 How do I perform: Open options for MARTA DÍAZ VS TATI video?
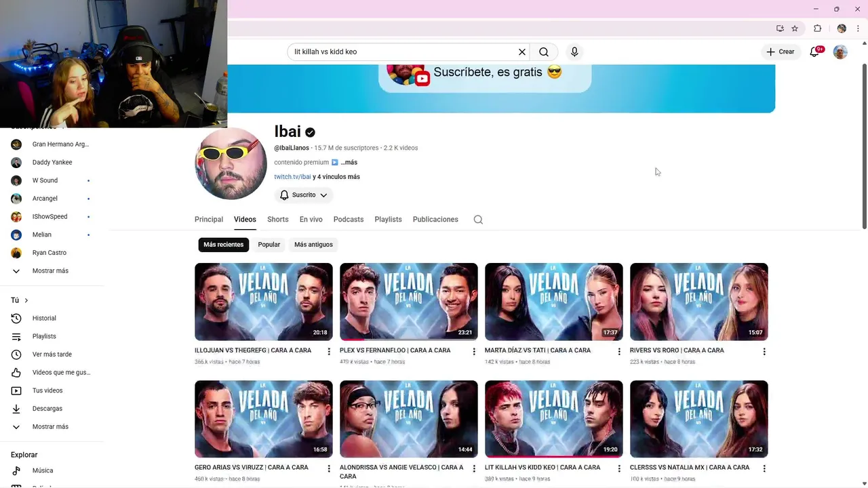(618, 352)
